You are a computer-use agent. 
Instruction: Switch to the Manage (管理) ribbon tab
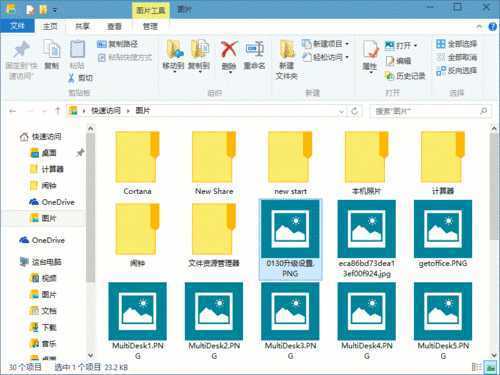[150, 26]
